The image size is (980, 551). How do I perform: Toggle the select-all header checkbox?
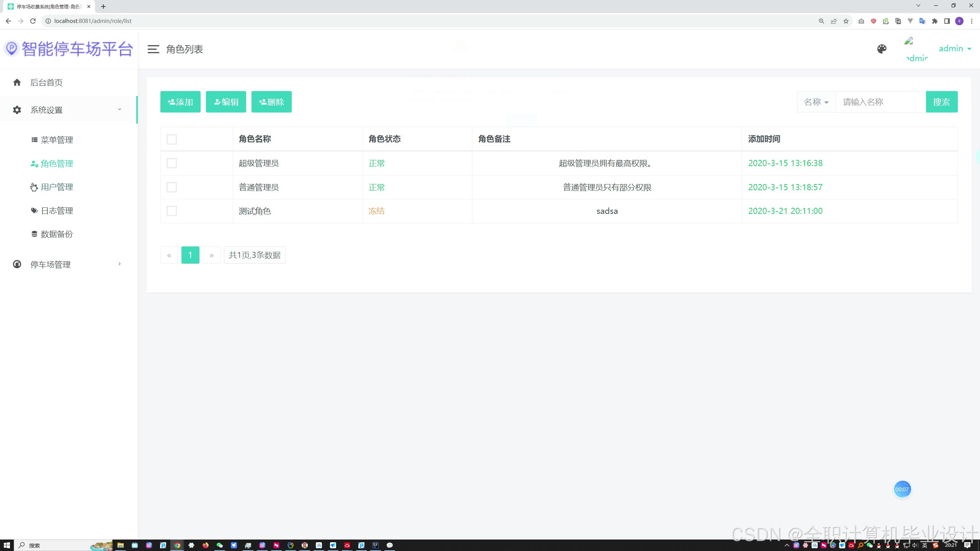pos(171,139)
